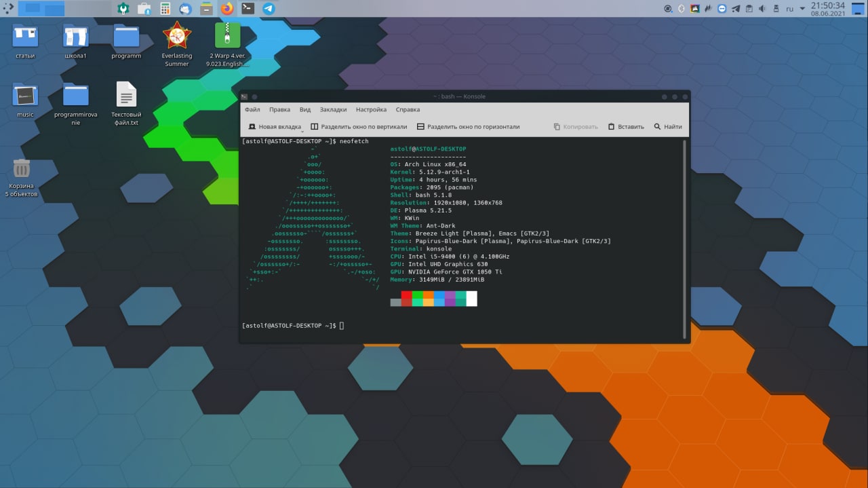
Task: Click Разделить окно по вертикали button
Action: click(359, 127)
